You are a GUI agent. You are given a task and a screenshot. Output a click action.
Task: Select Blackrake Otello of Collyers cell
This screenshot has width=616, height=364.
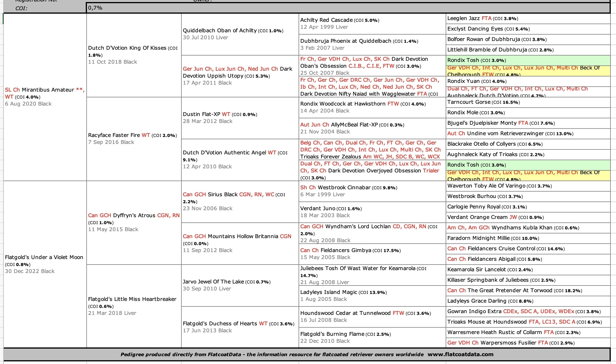(x=528, y=144)
